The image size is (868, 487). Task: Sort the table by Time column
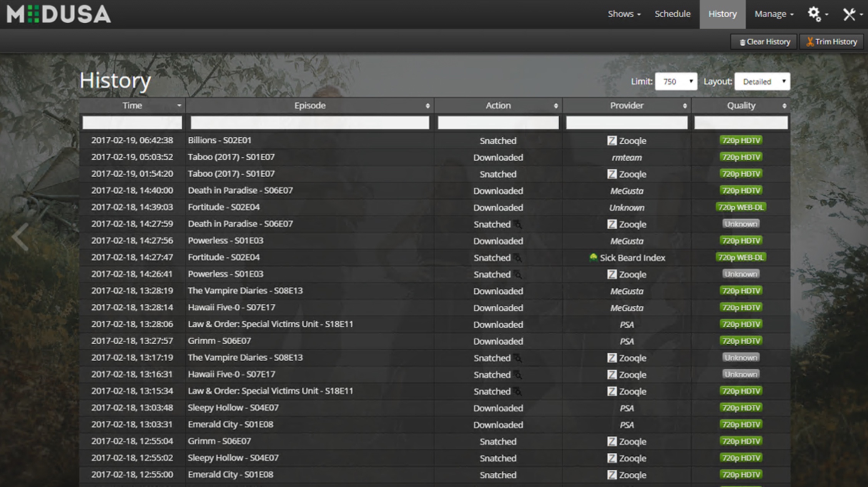point(132,105)
